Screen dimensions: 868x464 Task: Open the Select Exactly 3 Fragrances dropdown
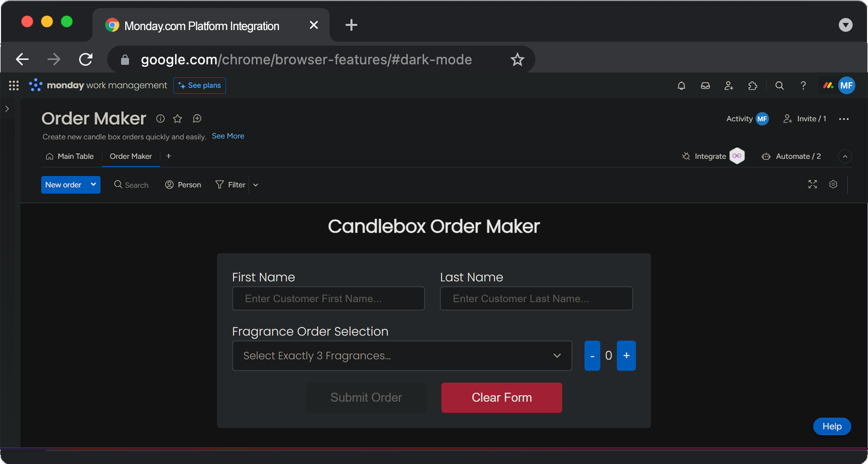click(402, 356)
